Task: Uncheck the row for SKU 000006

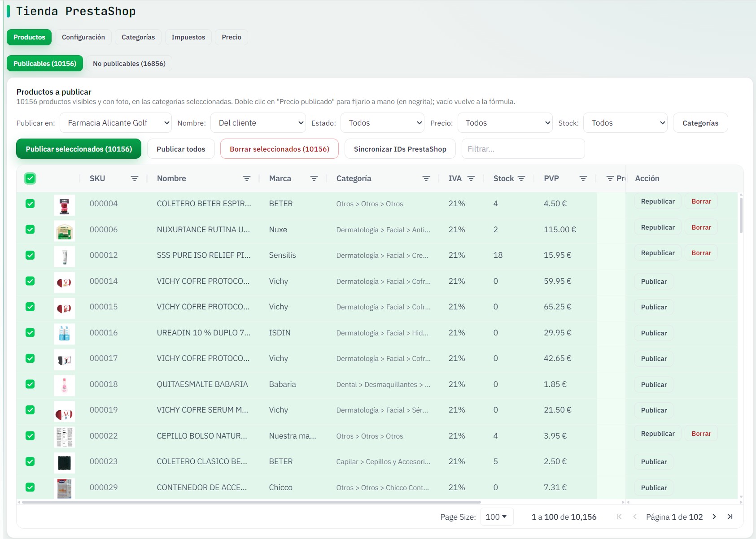Action: pos(30,230)
